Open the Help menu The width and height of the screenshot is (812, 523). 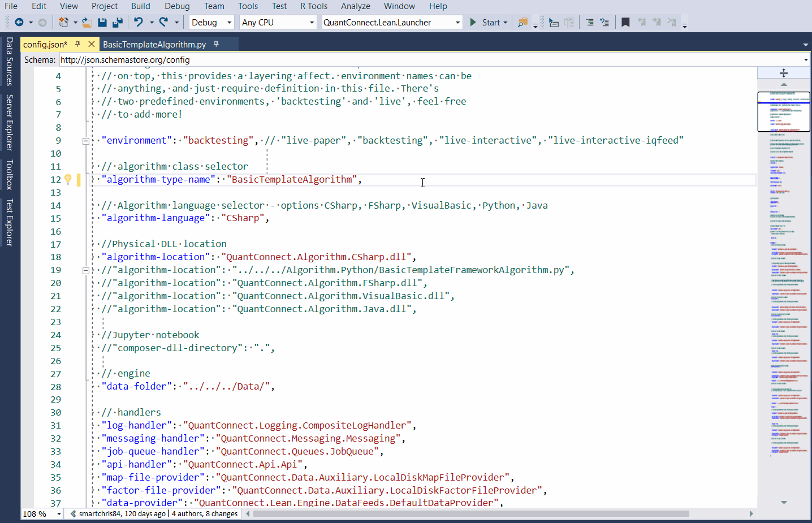[x=438, y=6]
